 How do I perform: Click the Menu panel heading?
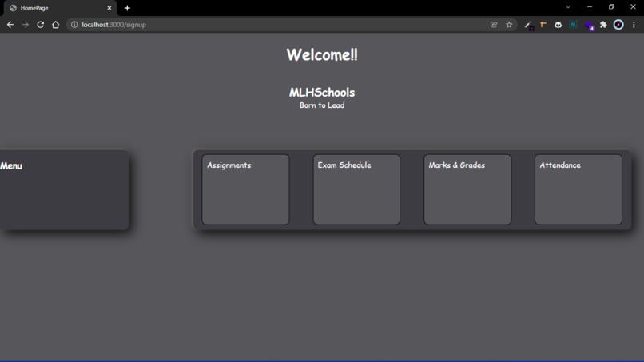point(11,166)
